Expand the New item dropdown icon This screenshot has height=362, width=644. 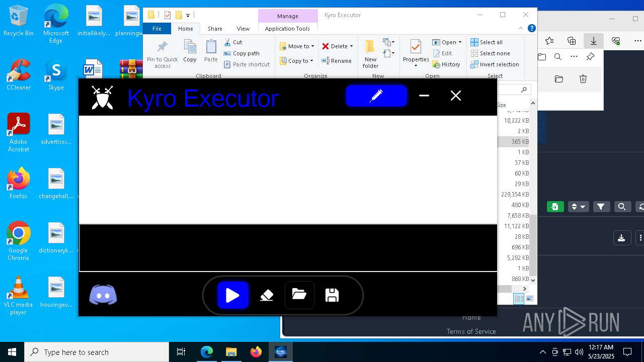(x=388, y=42)
